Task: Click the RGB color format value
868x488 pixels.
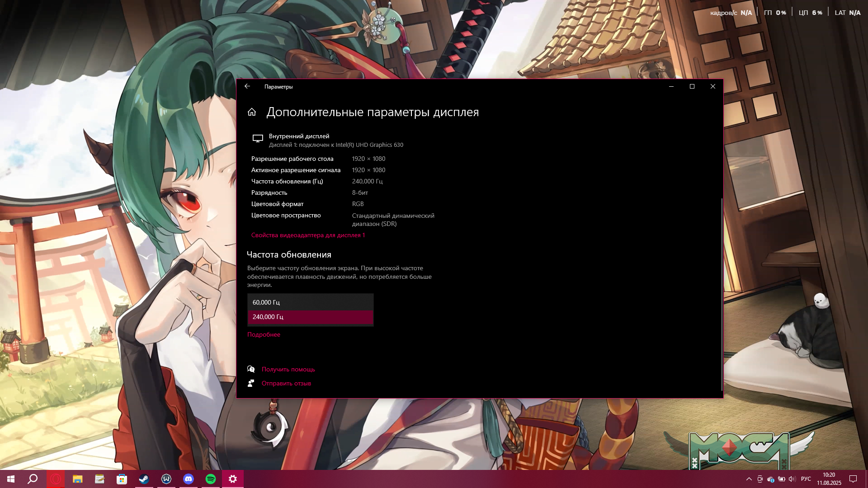Action: 358,204
